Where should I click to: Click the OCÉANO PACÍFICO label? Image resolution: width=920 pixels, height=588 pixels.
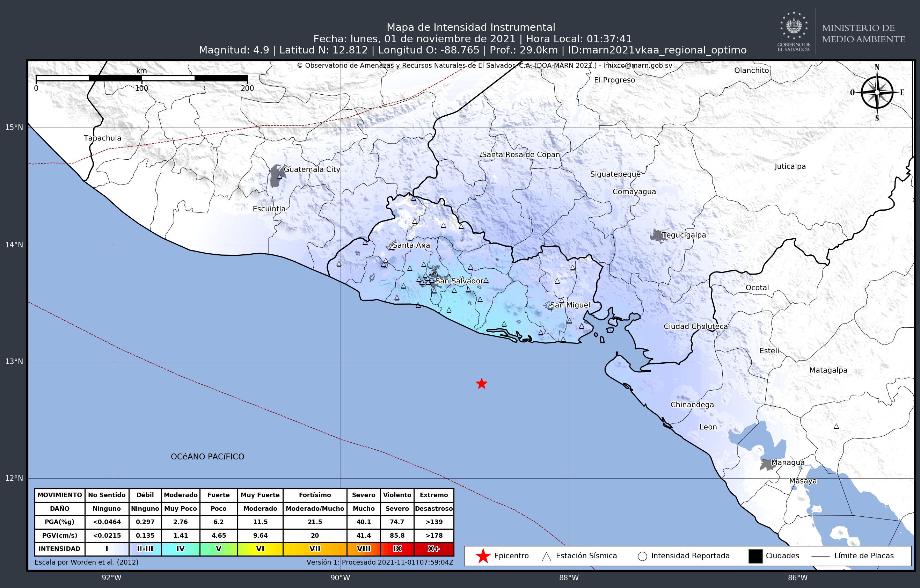pyautogui.click(x=207, y=457)
